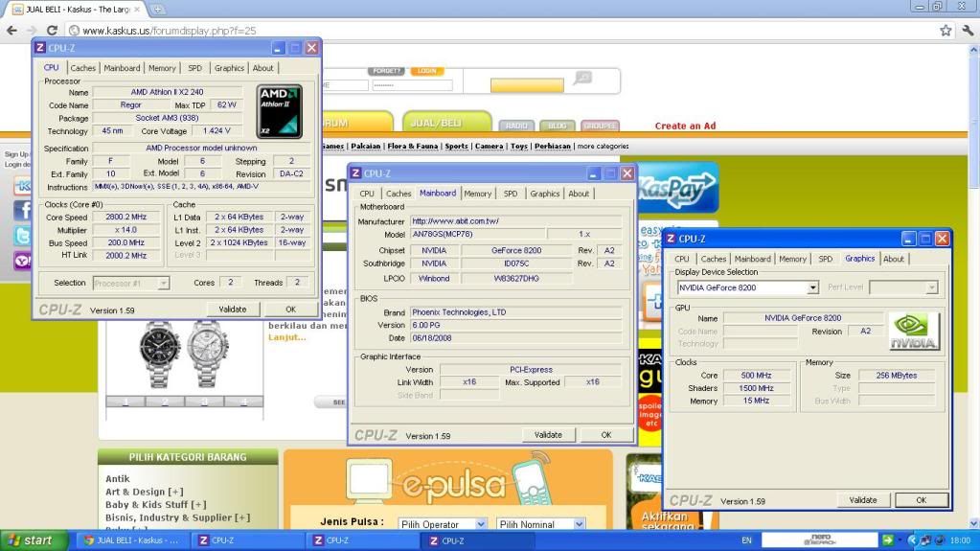Click the abit manufacturer URL field
This screenshot has height=551, width=980.
point(515,220)
